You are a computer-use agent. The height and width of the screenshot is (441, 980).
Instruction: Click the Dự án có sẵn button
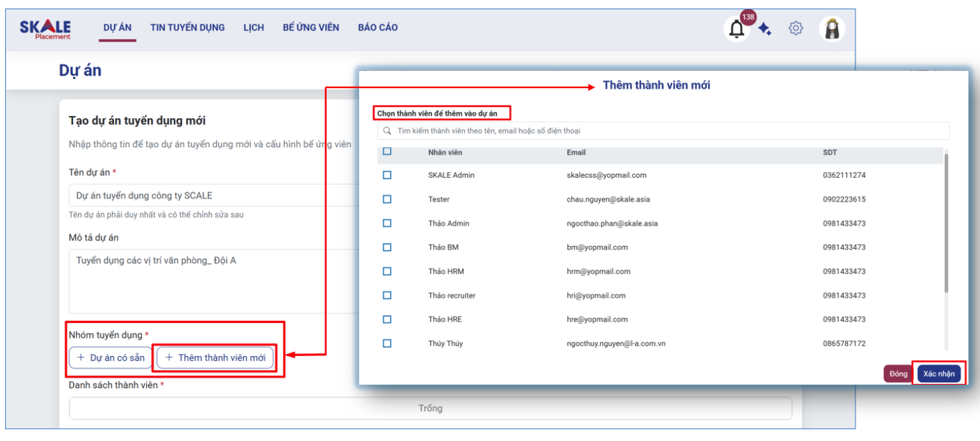111,357
